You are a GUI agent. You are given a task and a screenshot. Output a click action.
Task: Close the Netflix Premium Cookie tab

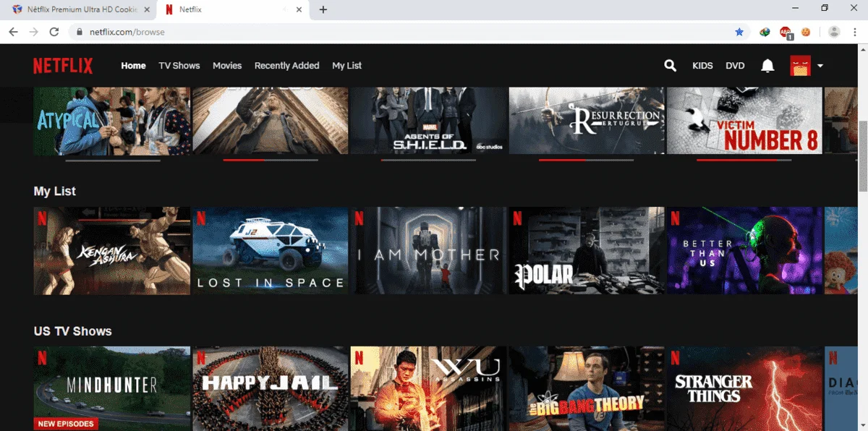tap(146, 9)
